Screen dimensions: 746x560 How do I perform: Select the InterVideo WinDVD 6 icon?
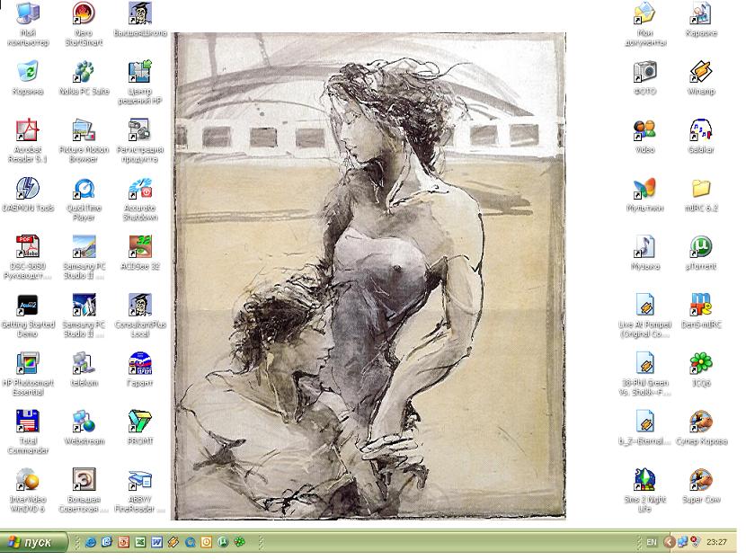[x=28, y=481]
